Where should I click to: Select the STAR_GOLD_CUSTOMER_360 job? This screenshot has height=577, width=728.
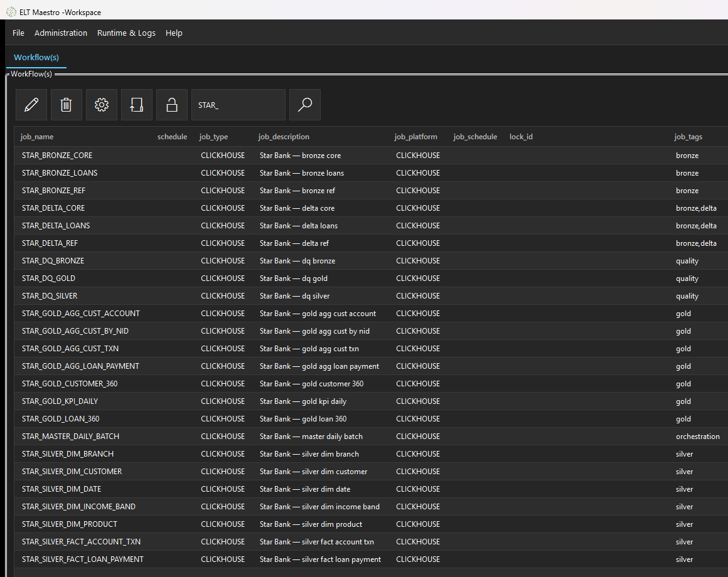(x=70, y=384)
